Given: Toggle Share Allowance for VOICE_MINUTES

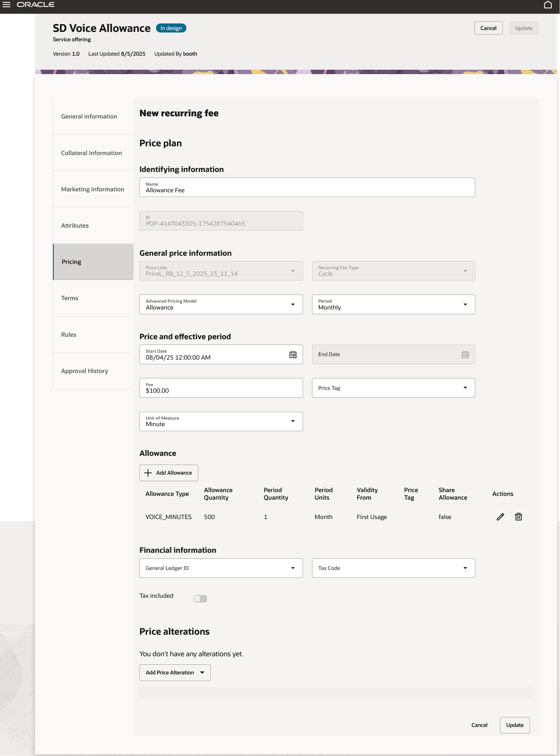Looking at the screenshot, I should point(445,517).
